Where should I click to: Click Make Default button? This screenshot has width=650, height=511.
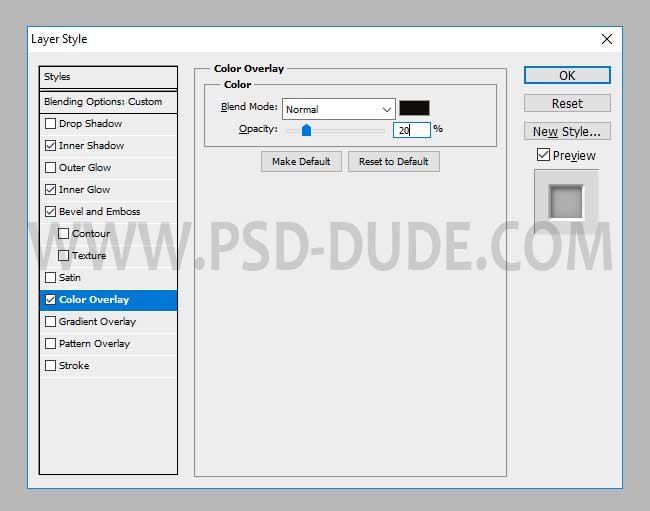(301, 162)
